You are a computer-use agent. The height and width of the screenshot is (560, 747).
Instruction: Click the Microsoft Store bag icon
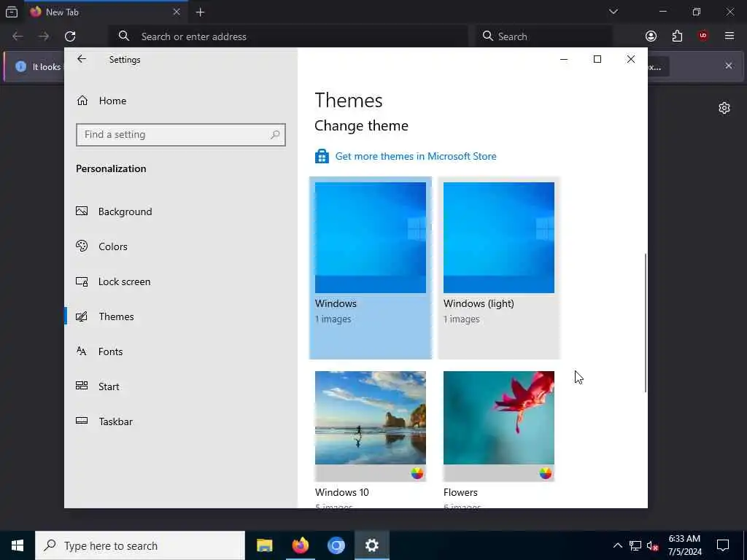[x=322, y=156]
